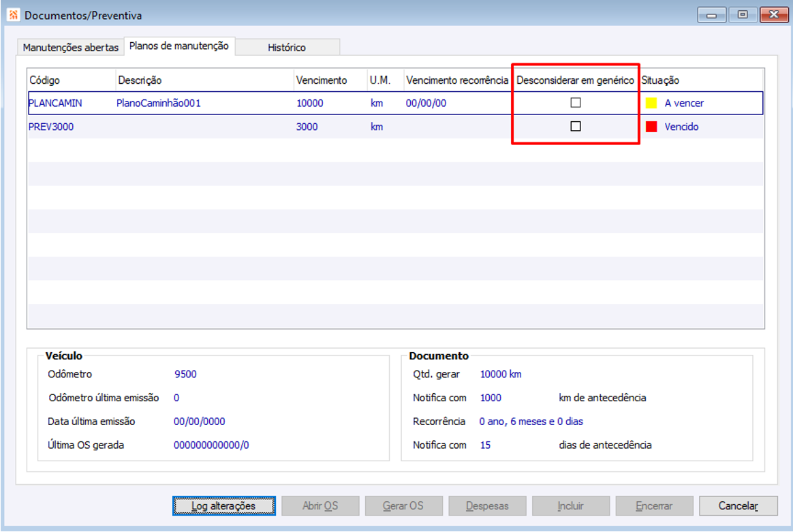
Task: Click the red Vencido status square
Action: point(651,127)
